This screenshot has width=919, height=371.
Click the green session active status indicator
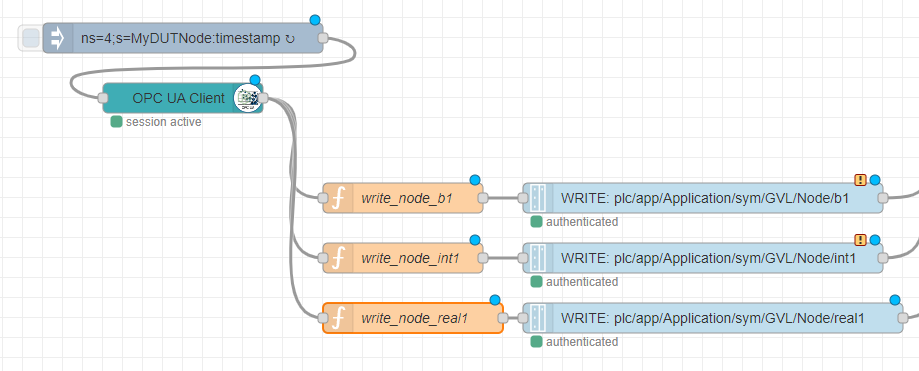(116, 122)
